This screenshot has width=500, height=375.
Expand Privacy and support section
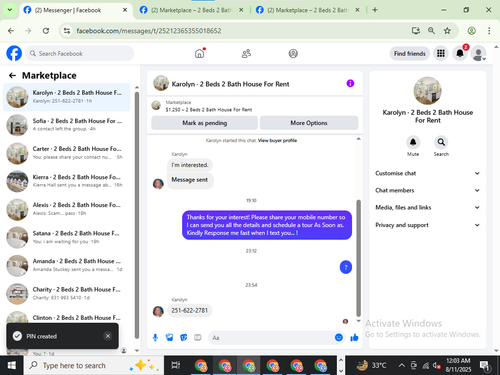(x=427, y=225)
